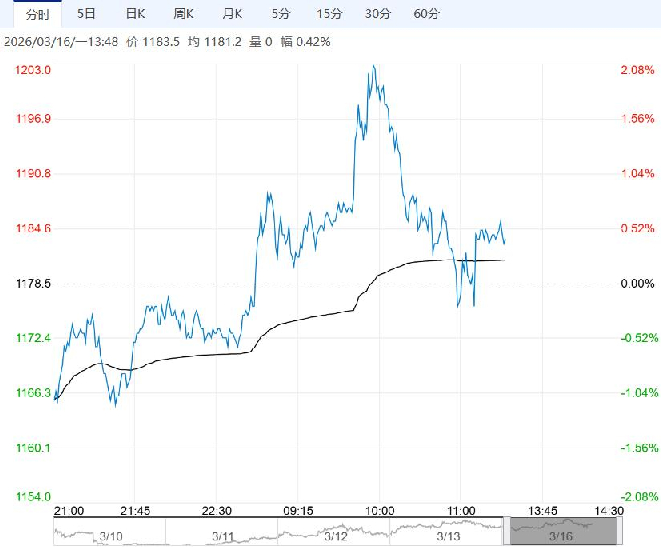
Task: Open the 60分 hourly interval tab
Action: coord(426,14)
